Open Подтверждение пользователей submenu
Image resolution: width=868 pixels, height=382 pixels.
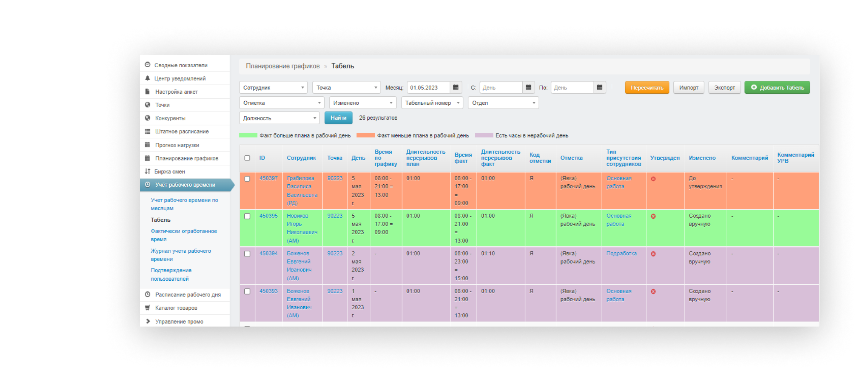click(171, 275)
